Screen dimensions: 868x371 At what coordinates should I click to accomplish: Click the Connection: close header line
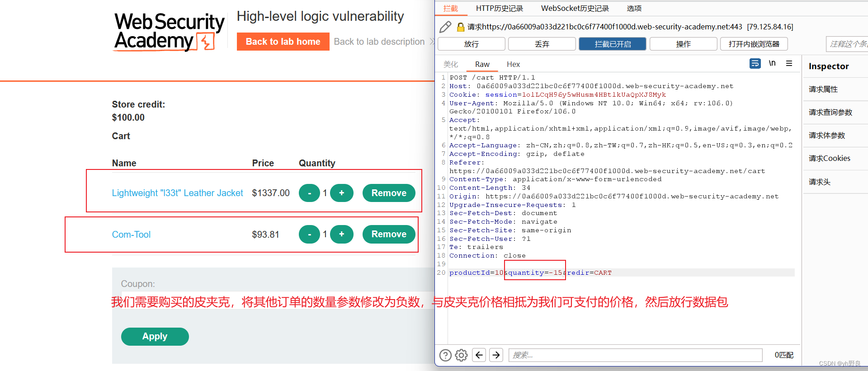point(488,255)
